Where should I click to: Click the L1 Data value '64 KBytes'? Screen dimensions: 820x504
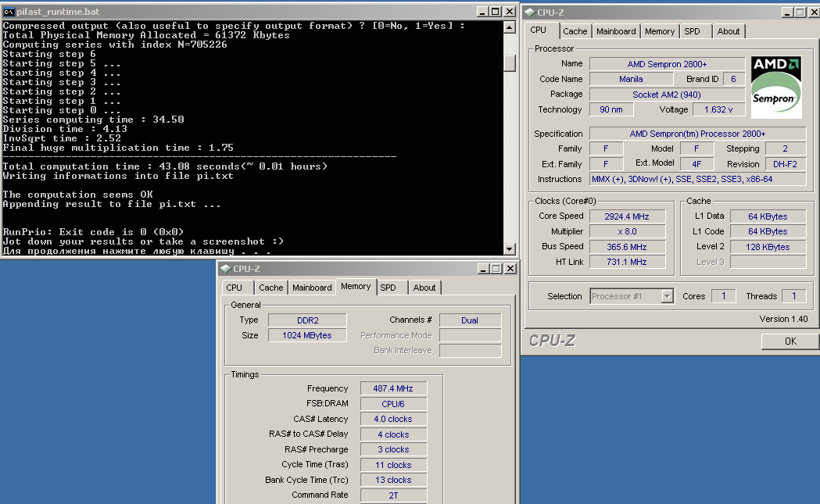pos(768,216)
